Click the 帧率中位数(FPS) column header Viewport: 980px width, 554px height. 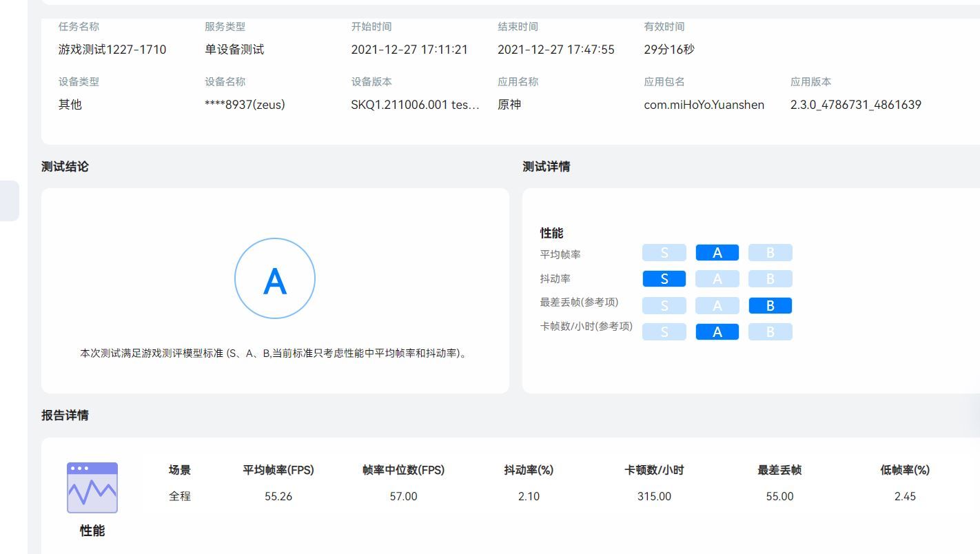404,470
